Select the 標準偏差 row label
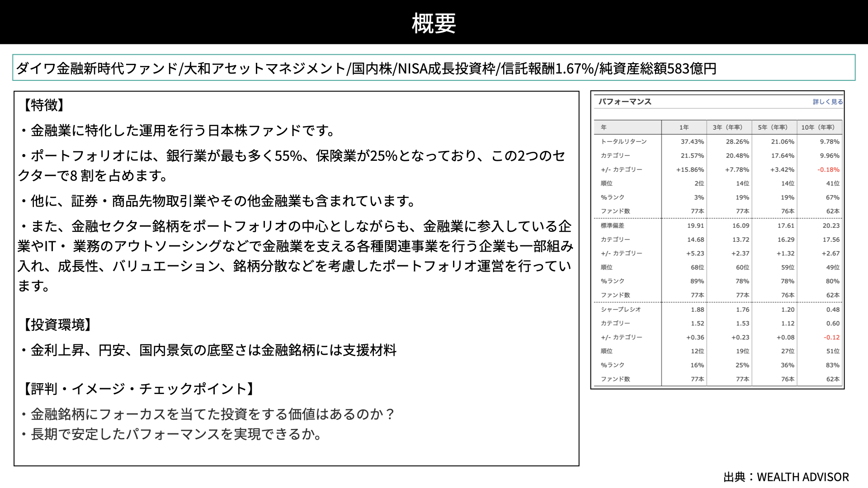 [x=612, y=225]
